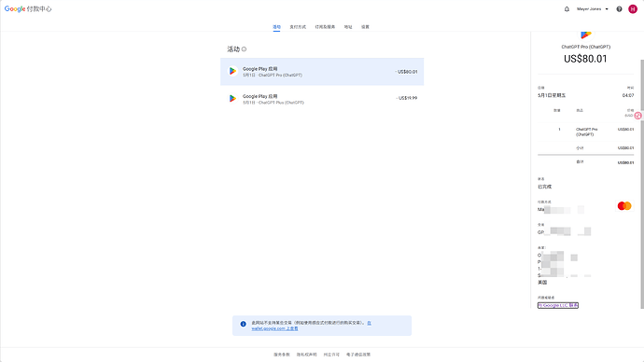Click the 04:07 time value
644x362 pixels.
tap(628, 95)
